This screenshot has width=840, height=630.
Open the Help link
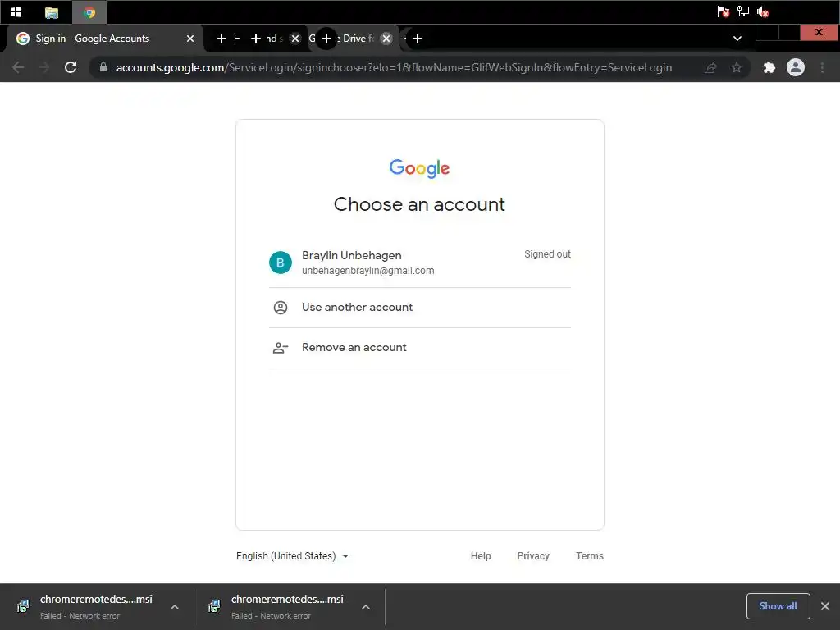coord(481,556)
